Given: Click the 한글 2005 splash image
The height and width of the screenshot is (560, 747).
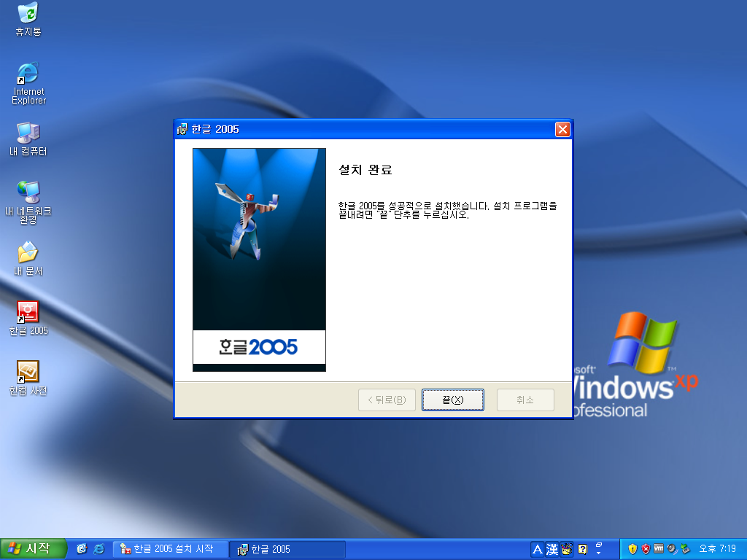Looking at the screenshot, I should click(x=259, y=260).
